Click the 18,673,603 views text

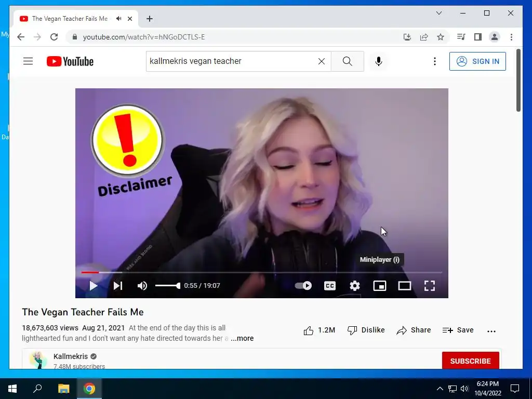(50, 328)
